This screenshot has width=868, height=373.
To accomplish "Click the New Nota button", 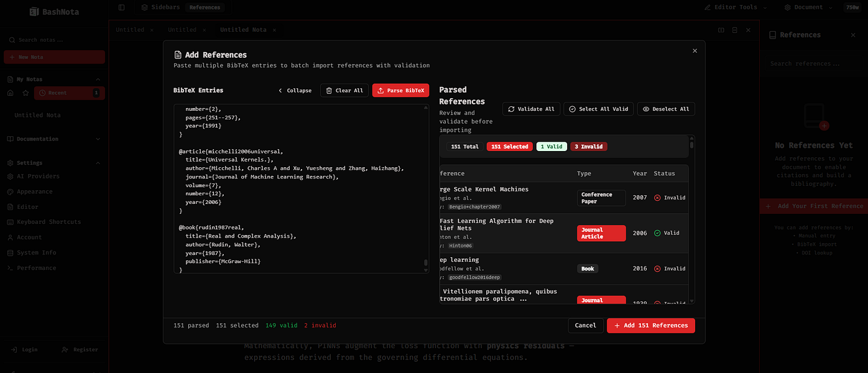I will pos(54,57).
